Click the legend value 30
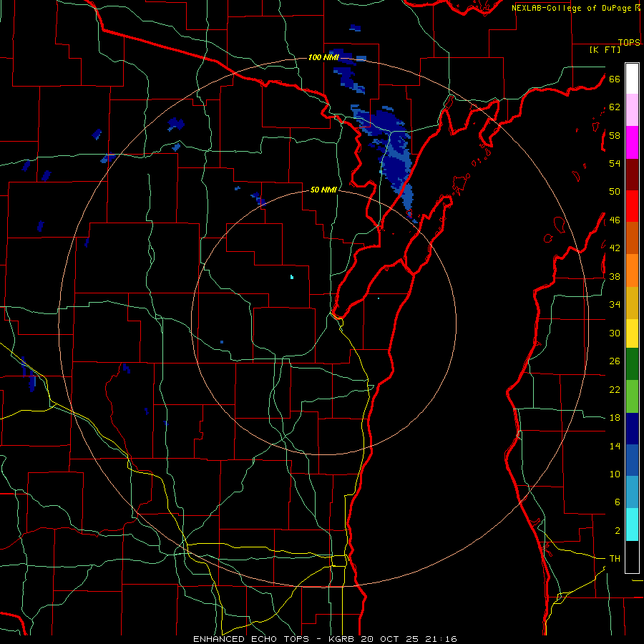This screenshot has height=644, width=644. click(x=615, y=333)
